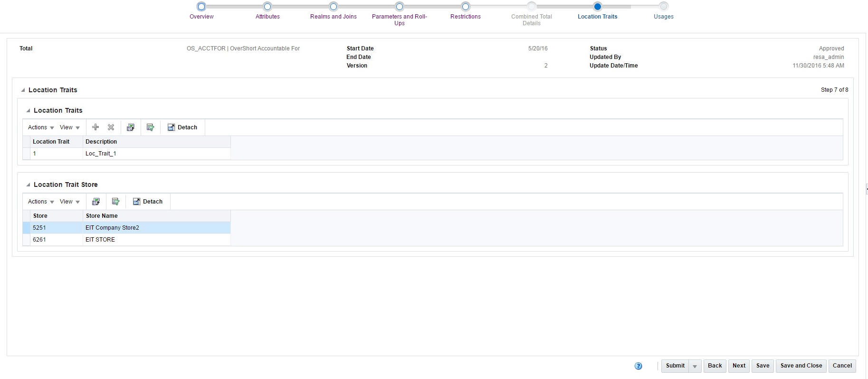Viewport: 868px width, 379px height.
Task: Go to the Realms and Joins step
Action: [x=334, y=17]
